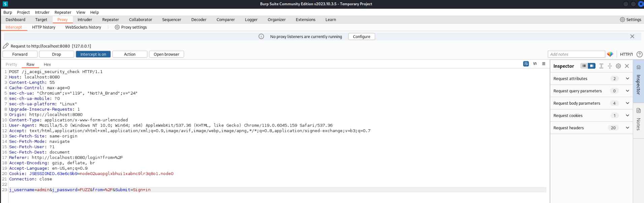The height and width of the screenshot is (203, 644).
Task: Click the info icon beside proxy listener warning
Action: 261,36
